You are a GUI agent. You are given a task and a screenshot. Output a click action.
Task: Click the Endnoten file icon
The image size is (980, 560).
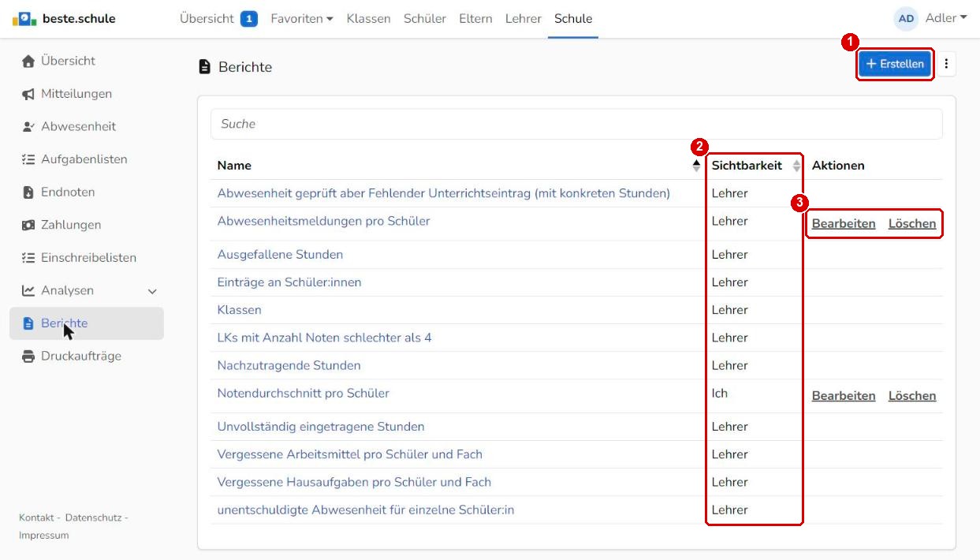point(28,192)
